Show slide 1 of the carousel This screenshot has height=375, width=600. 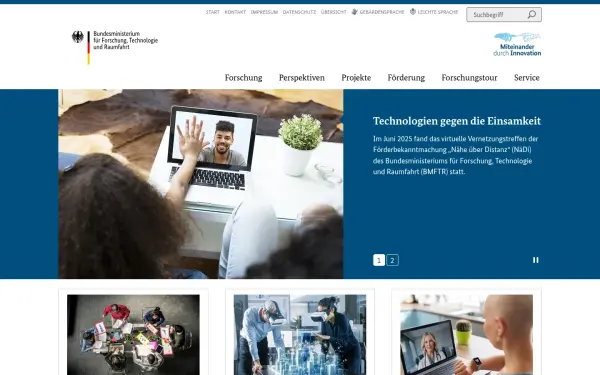click(379, 260)
